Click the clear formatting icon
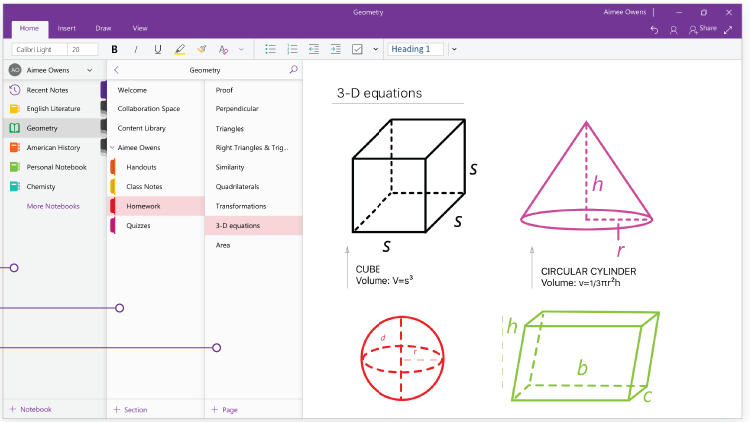750x422 pixels. 223,49
